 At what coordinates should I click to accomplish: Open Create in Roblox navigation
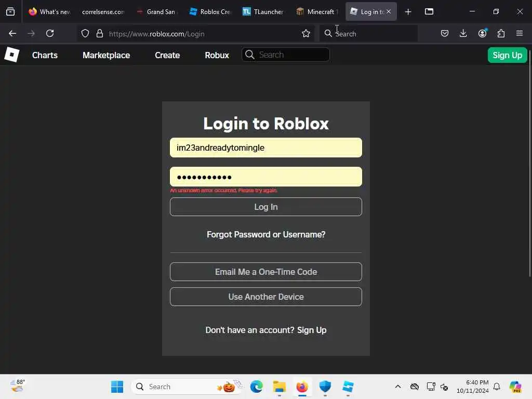click(167, 55)
